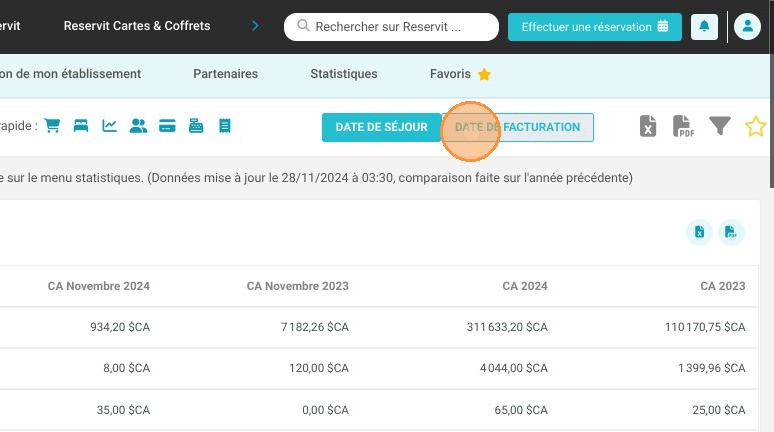Open the Favoris menu
This screenshot has height=432, width=774.
tap(460, 74)
